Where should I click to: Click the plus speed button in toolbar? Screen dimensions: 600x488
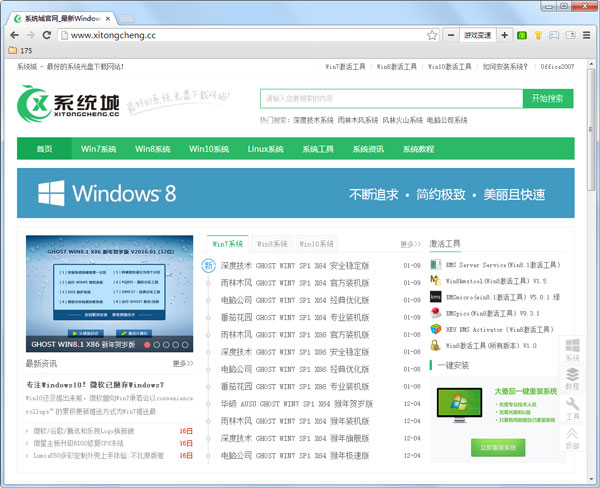click(x=504, y=35)
